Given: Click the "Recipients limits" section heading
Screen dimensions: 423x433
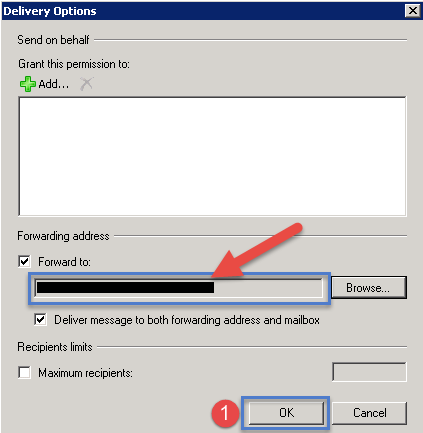Looking at the screenshot, I should point(55,347).
